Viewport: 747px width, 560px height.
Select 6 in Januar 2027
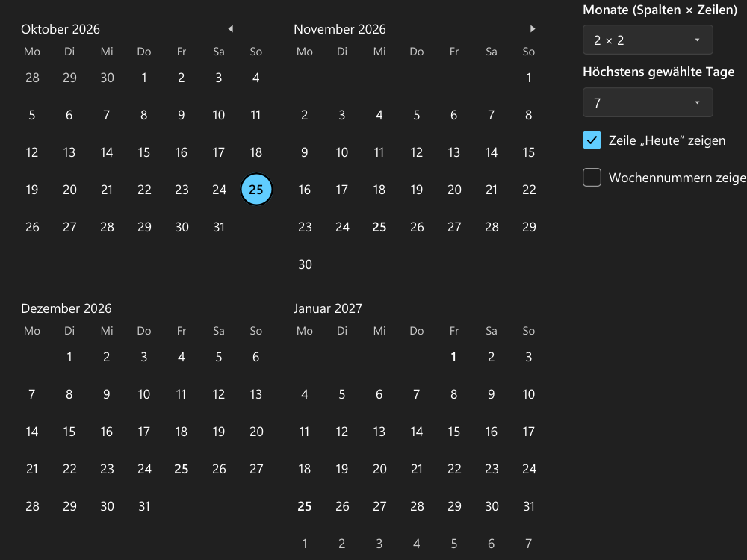coord(379,394)
